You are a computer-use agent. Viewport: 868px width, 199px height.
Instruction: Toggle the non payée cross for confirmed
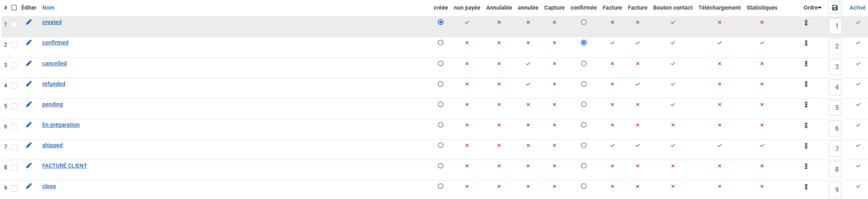tap(467, 43)
